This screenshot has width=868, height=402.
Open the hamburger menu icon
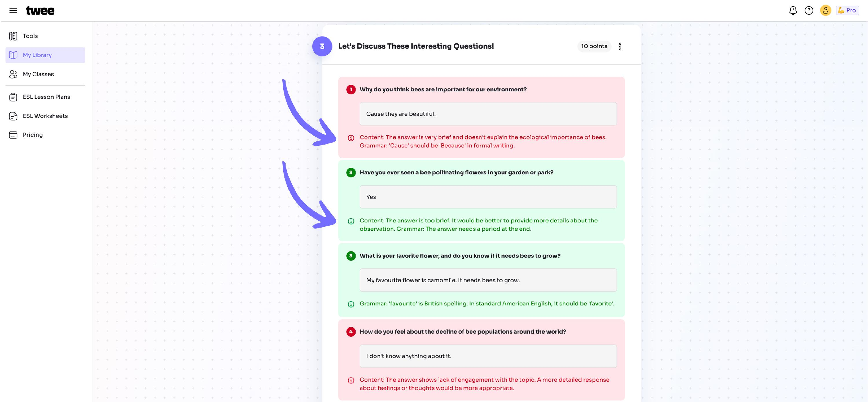13,10
